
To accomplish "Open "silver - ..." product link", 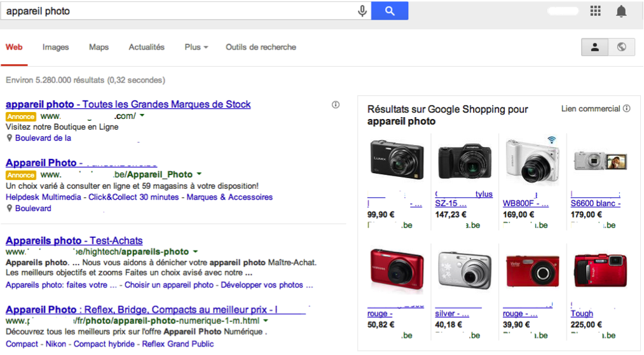I will coord(452,314).
